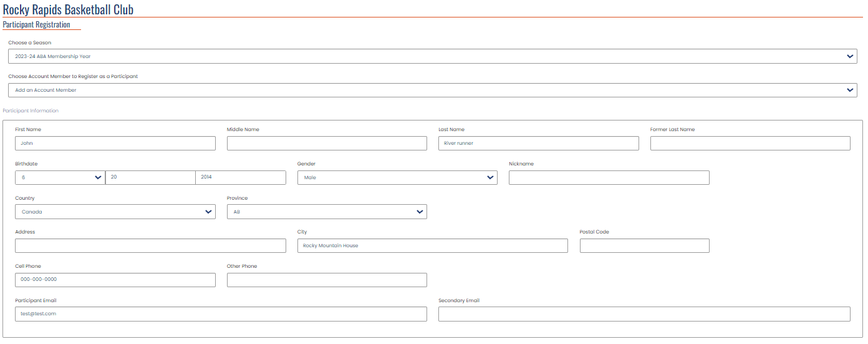Viewport: 868px width, 344px height.
Task: Select the Other Phone field
Action: (x=327, y=280)
